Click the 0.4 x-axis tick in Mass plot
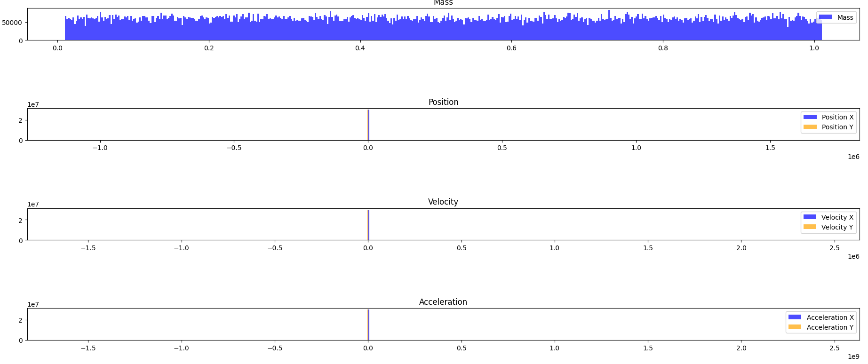Screen dimensions: 868x364 pyautogui.click(x=360, y=48)
